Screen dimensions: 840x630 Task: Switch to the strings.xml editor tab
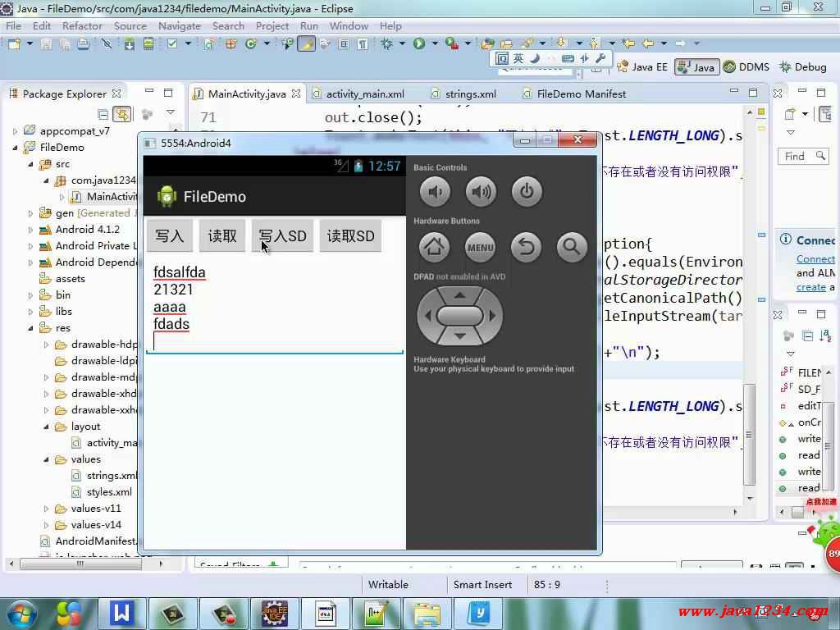(x=470, y=94)
